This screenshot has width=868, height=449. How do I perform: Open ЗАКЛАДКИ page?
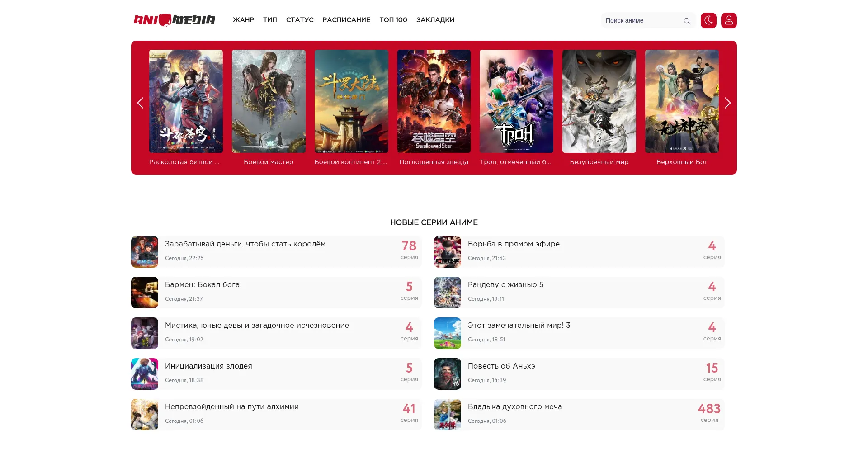pos(435,20)
